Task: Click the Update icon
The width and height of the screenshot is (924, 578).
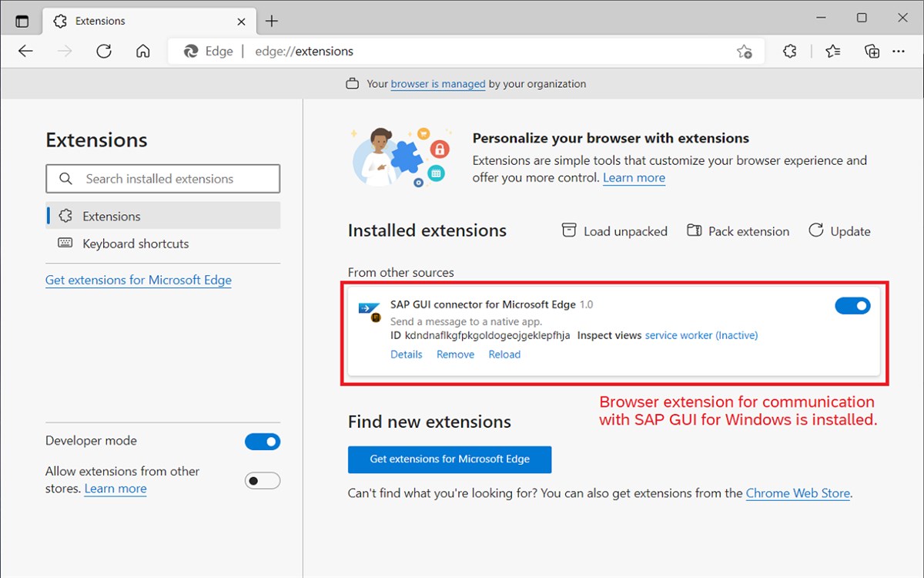Action: tap(815, 230)
